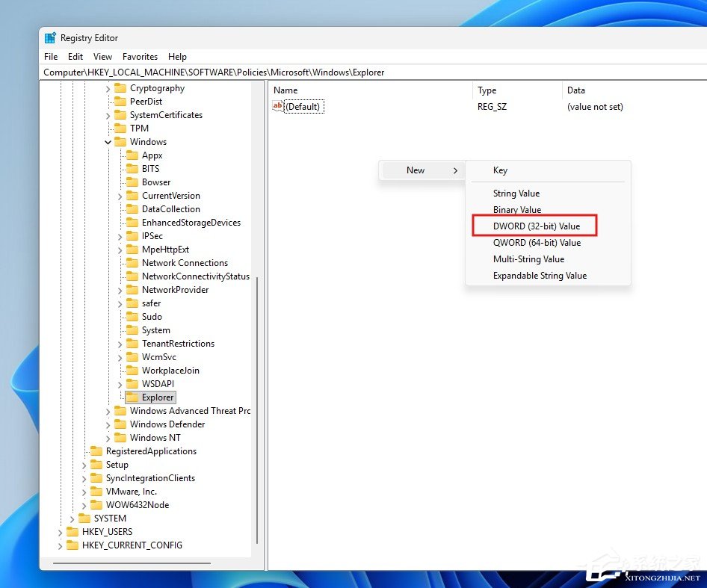707x588 pixels.
Task: Click the NetworkConnectivityStatus folder icon
Action: pos(132,276)
